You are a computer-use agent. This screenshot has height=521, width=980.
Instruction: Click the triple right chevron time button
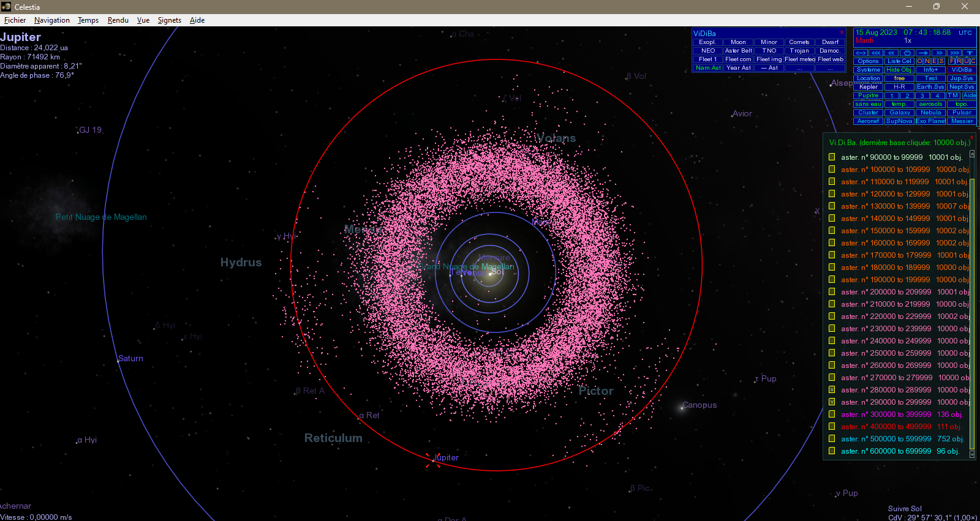coord(954,53)
